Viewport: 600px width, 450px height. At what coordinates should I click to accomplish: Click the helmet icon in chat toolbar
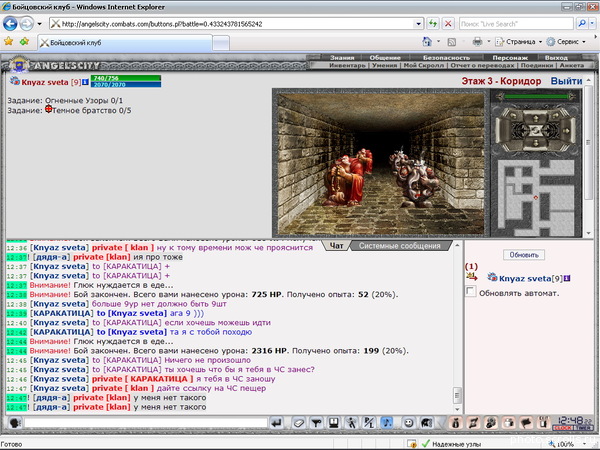pyautogui.click(x=426, y=423)
